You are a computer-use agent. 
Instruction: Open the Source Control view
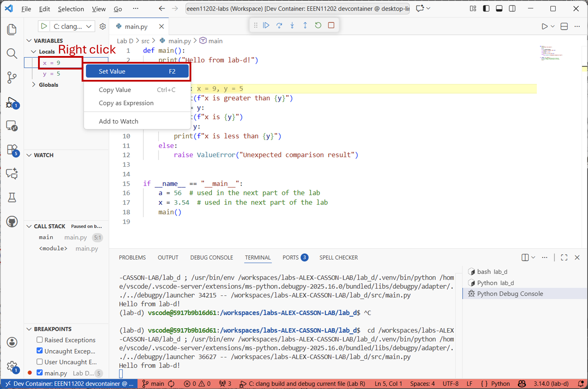tap(12, 77)
